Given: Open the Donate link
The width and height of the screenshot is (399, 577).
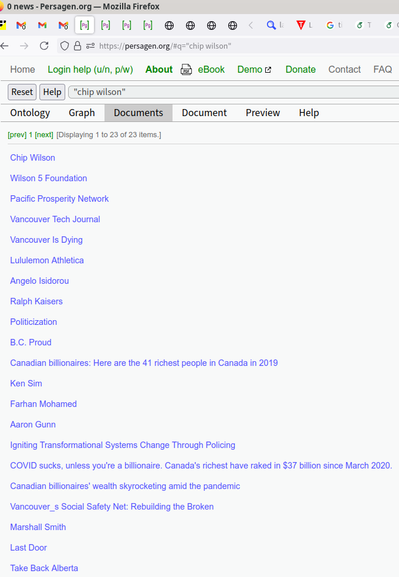Looking at the screenshot, I should (301, 70).
